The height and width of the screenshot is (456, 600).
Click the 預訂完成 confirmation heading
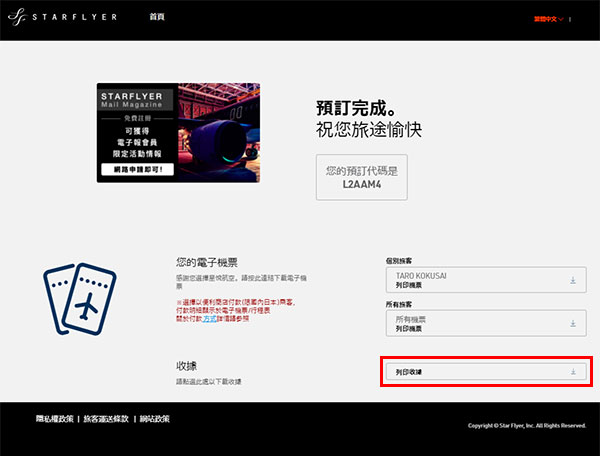tap(357, 109)
